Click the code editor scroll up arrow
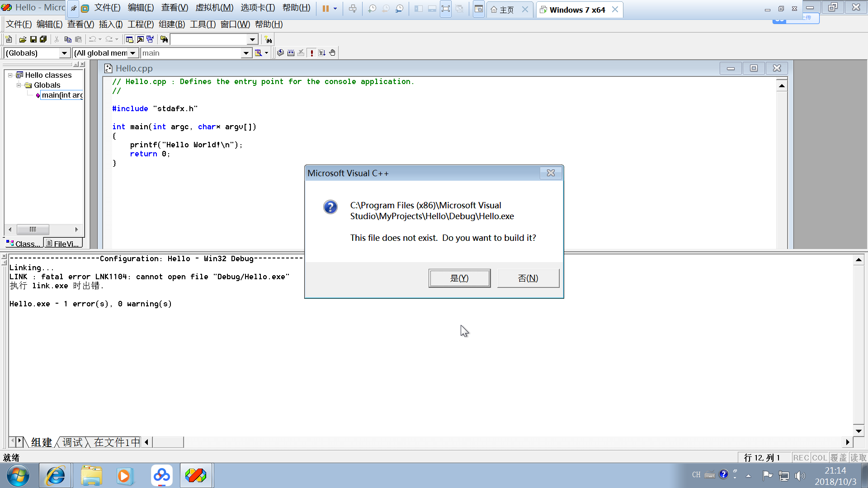 (x=782, y=86)
